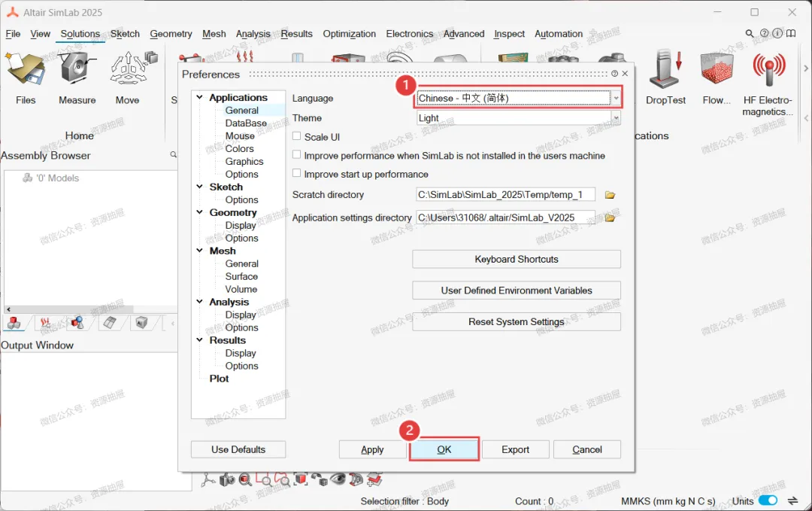Search the Assembly Browser
The image size is (812, 511).
[x=173, y=154]
